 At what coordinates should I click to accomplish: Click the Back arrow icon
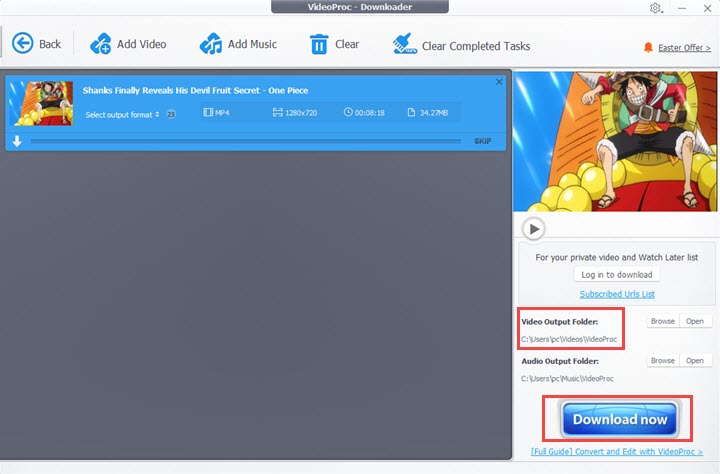tap(22, 44)
